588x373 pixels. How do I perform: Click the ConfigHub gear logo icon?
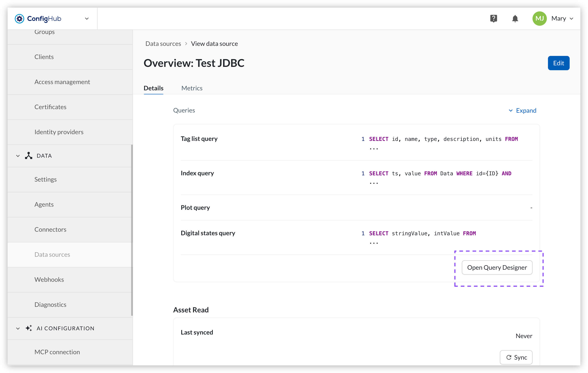click(x=19, y=19)
